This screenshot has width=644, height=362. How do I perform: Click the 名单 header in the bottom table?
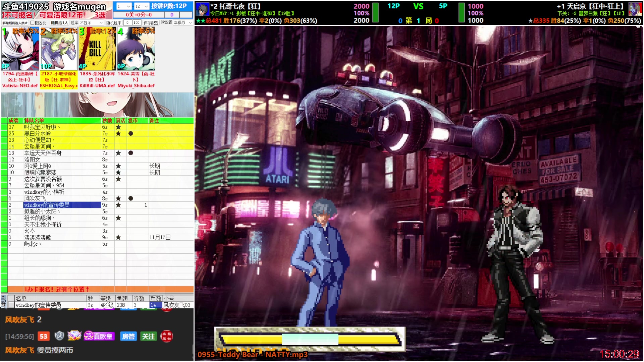[51, 298]
